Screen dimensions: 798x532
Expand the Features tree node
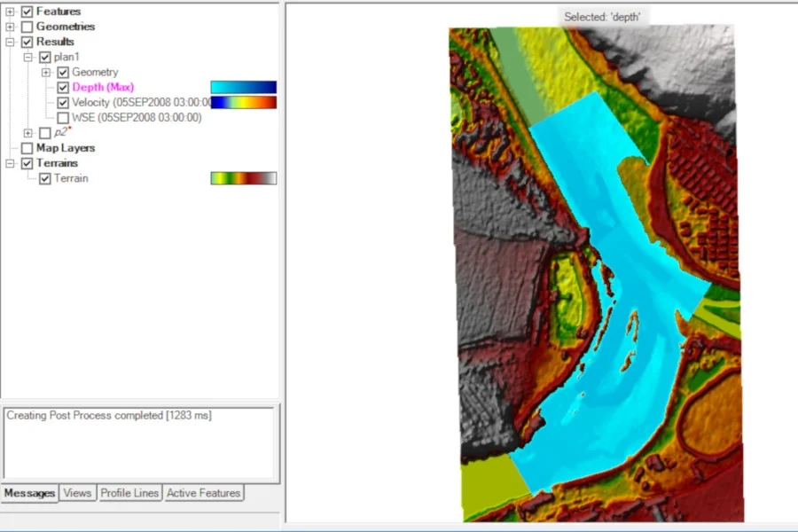[x=10, y=12]
